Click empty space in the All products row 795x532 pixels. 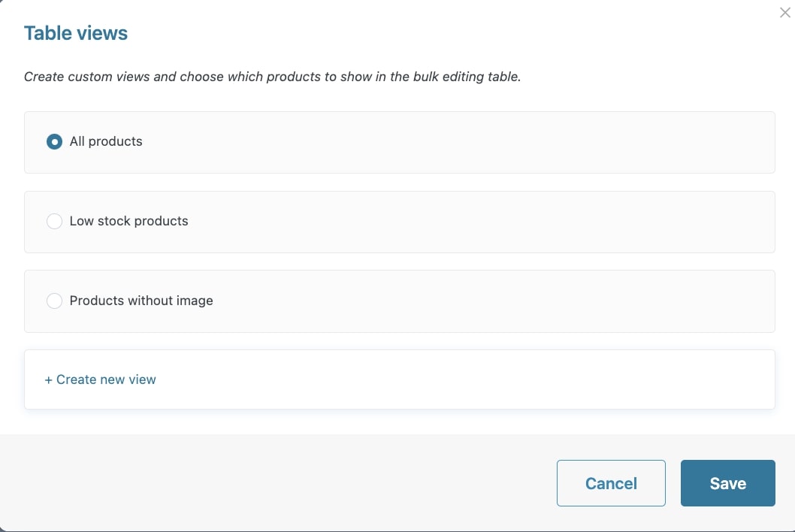pos(451,143)
